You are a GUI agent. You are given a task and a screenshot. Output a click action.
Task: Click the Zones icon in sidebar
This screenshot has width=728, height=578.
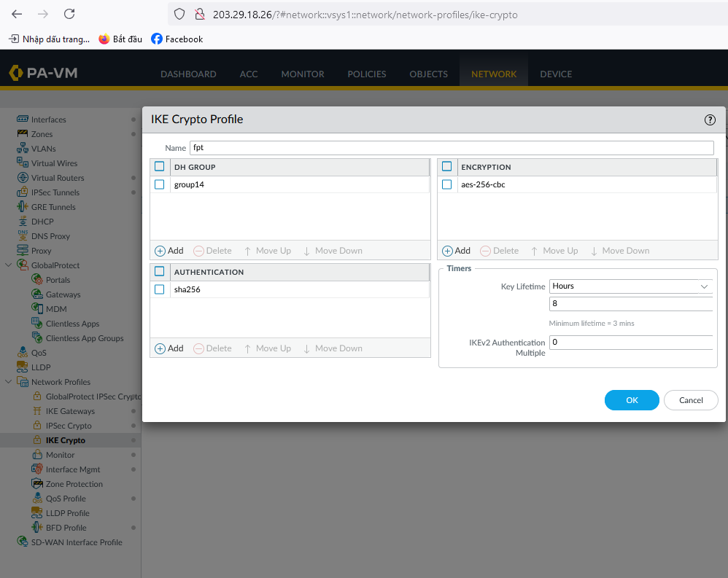point(23,134)
